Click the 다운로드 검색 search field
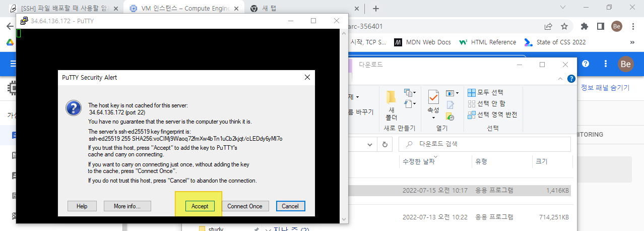 pyautogui.click(x=485, y=144)
